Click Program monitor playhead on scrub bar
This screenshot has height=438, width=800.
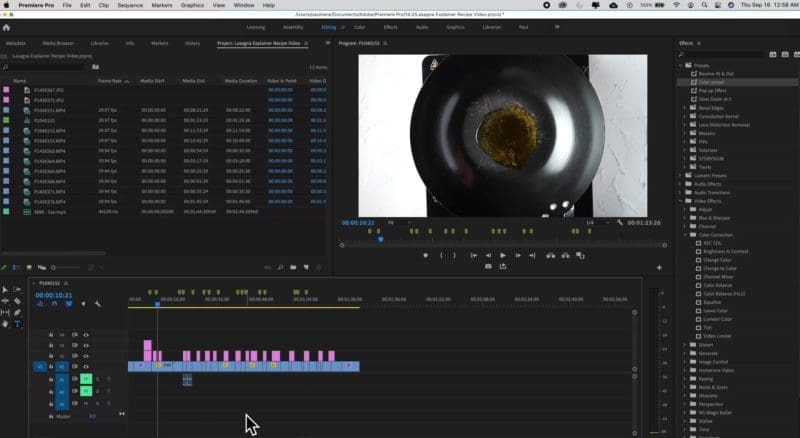pos(381,239)
